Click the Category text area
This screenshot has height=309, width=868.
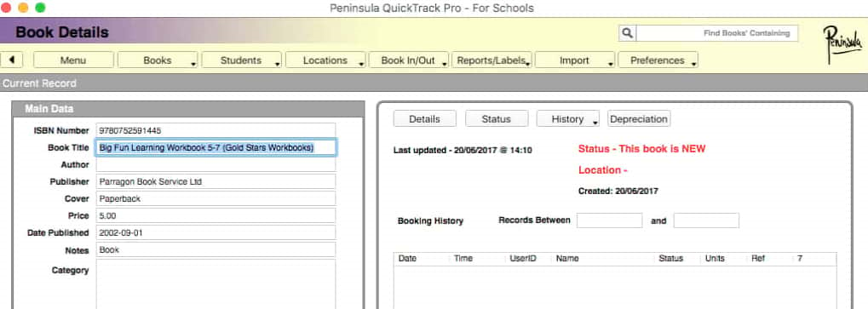[216, 284]
